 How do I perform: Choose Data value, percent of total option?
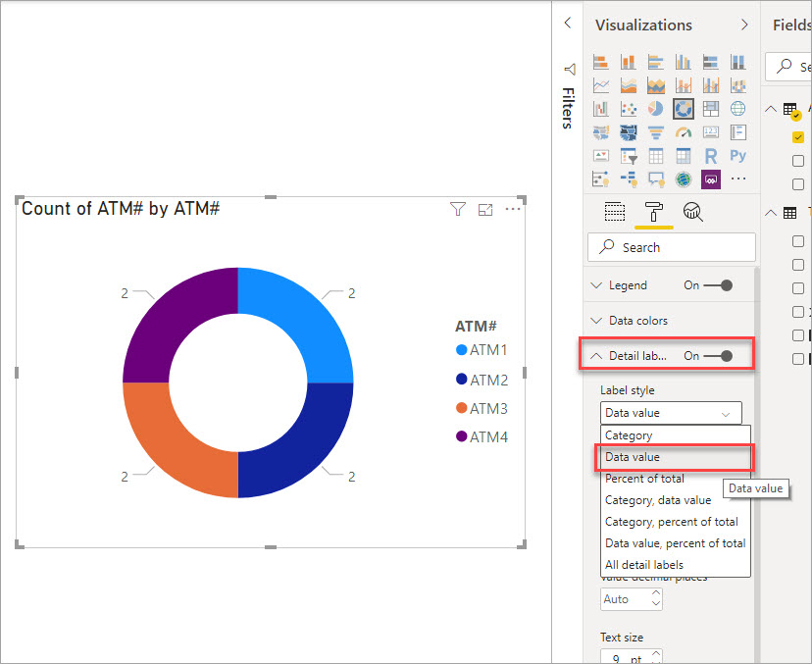click(x=676, y=543)
